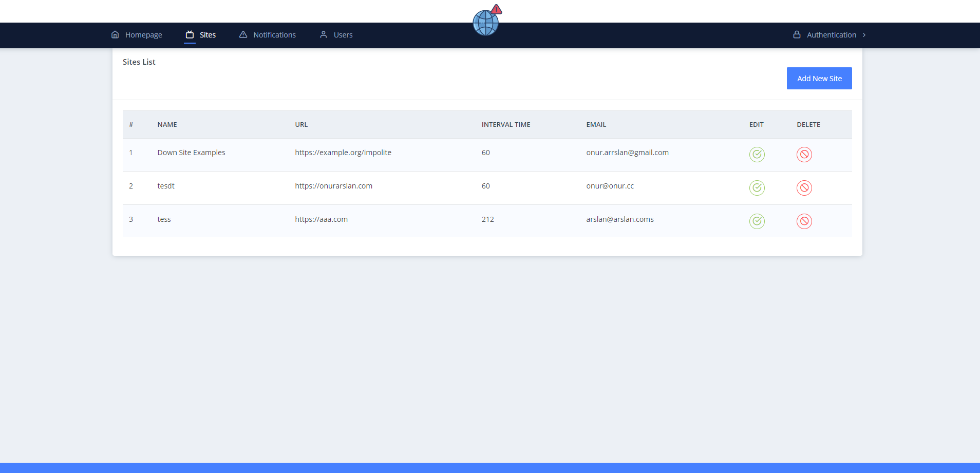This screenshot has width=980, height=473.
Task: Expand the Authentication menu chevron
Action: 864,34
